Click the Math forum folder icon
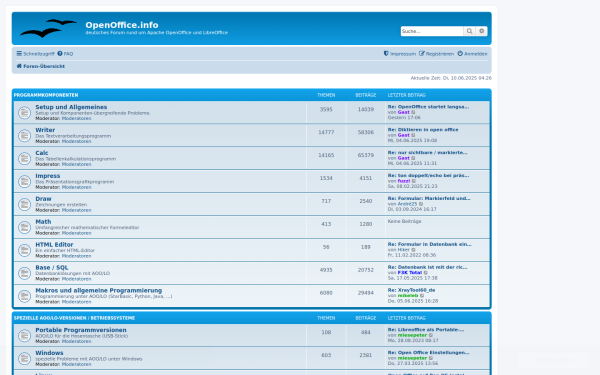The width and height of the screenshot is (600, 375). point(24,227)
